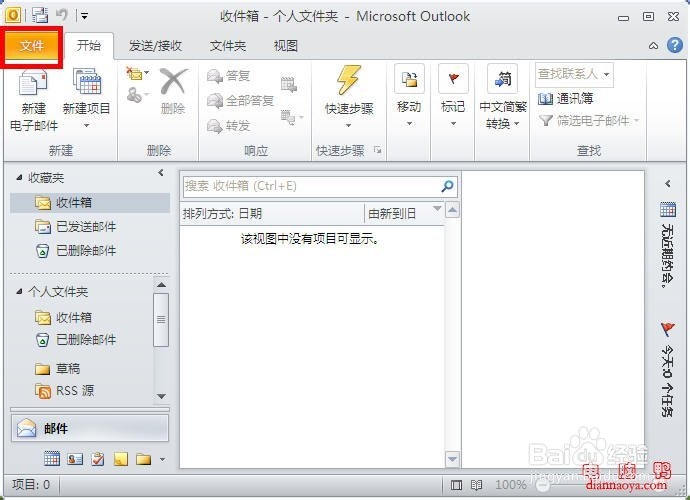Click message list scroll up arrow
The width and height of the screenshot is (690, 500).
tap(452, 210)
